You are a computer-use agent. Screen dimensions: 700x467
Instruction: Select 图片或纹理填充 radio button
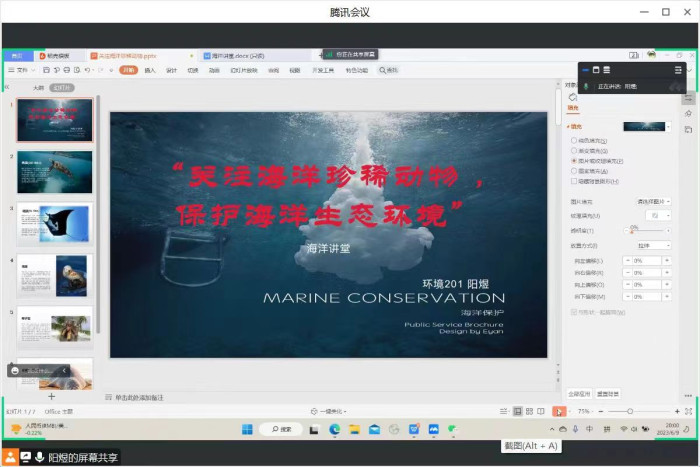pos(574,161)
